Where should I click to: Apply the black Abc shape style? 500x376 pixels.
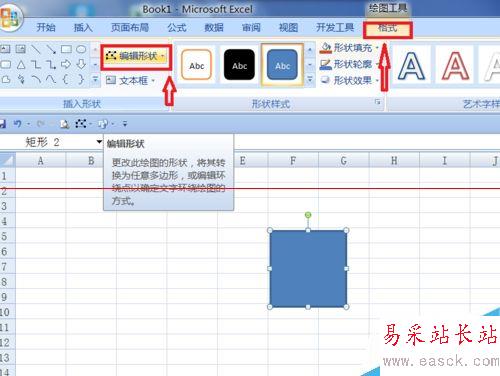pyautogui.click(x=239, y=65)
